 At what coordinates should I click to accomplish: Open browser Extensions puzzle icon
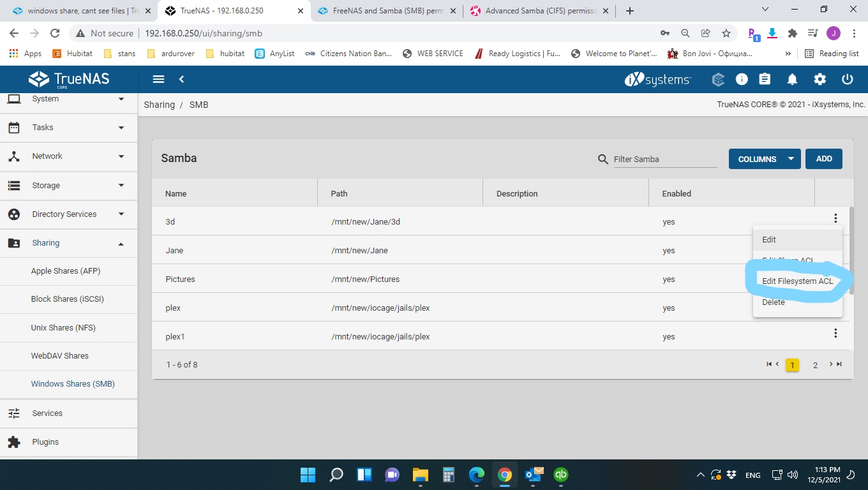click(x=793, y=33)
